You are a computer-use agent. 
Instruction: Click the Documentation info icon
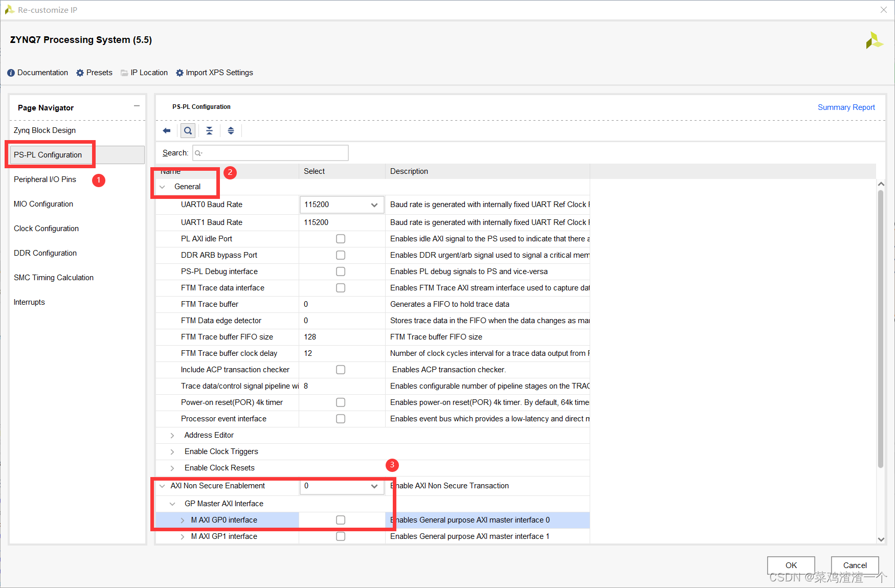(11, 73)
